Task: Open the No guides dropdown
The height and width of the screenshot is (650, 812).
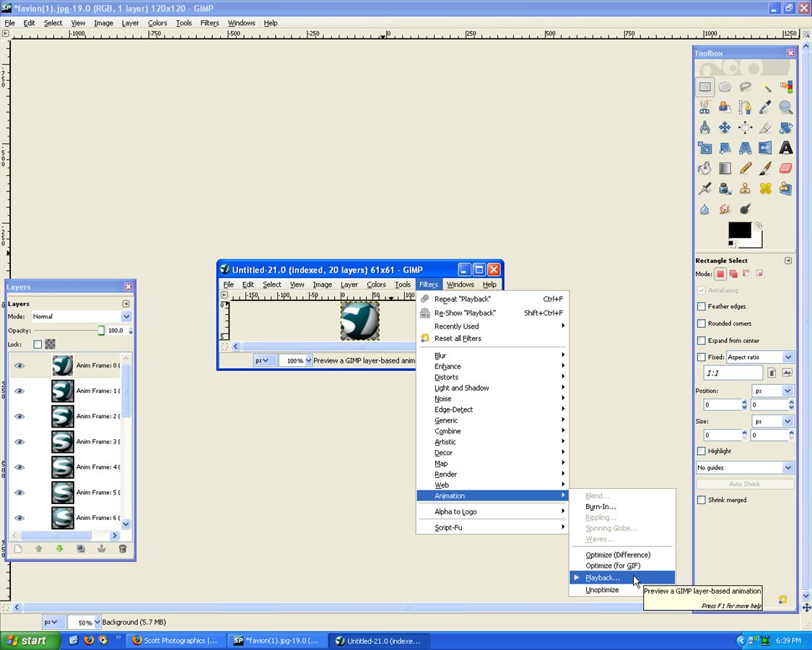Action: tap(745, 467)
